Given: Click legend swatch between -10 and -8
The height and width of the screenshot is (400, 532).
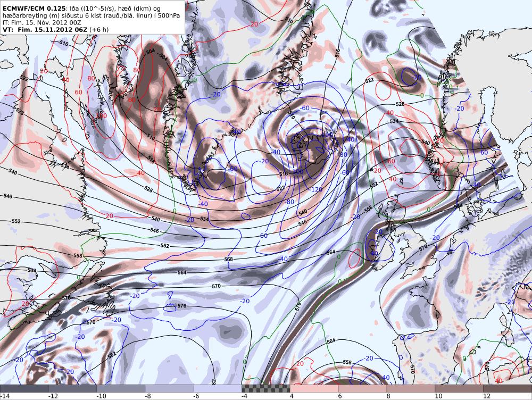Looking at the screenshot, I should point(121,388).
